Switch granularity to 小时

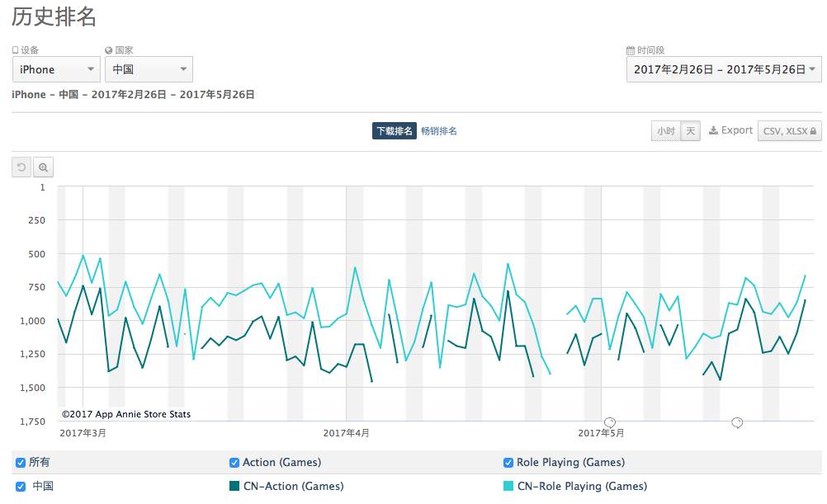pos(666,131)
